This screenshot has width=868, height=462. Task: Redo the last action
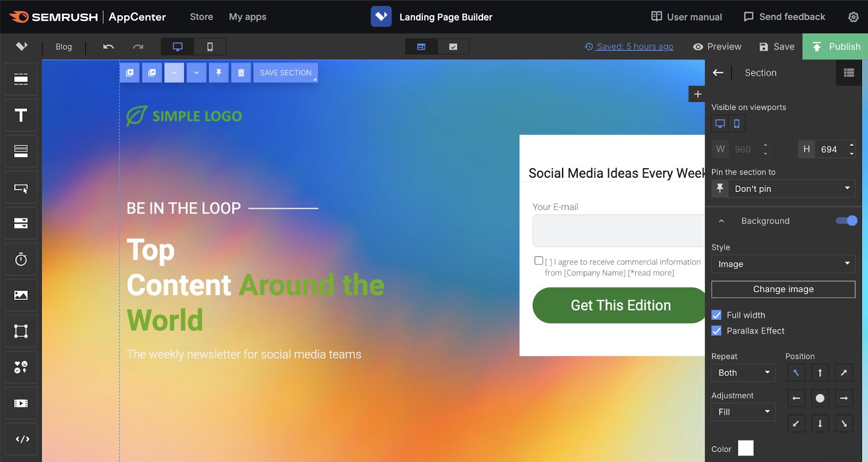[x=138, y=47]
